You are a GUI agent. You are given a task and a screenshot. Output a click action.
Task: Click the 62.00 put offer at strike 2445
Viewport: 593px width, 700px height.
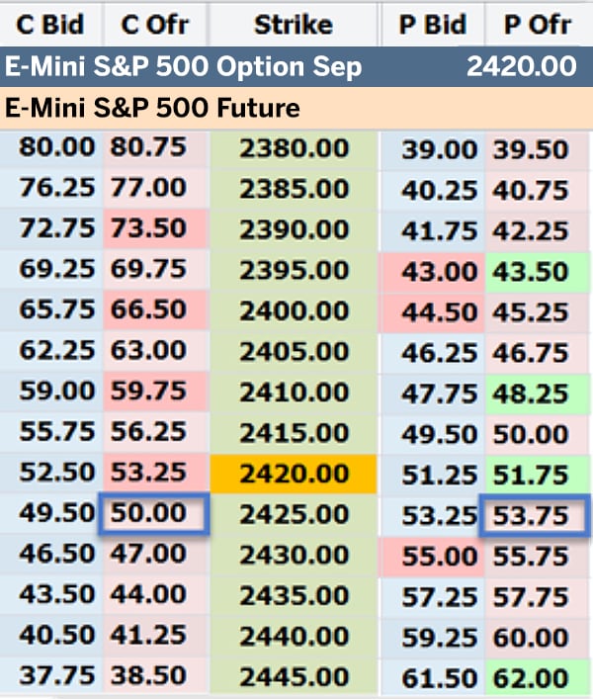(x=534, y=678)
